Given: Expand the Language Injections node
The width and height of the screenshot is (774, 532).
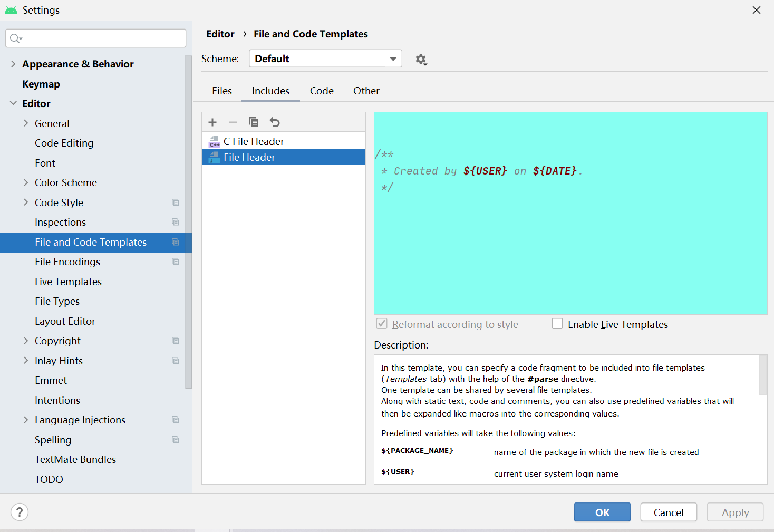Looking at the screenshot, I should click(x=26, y=420).
